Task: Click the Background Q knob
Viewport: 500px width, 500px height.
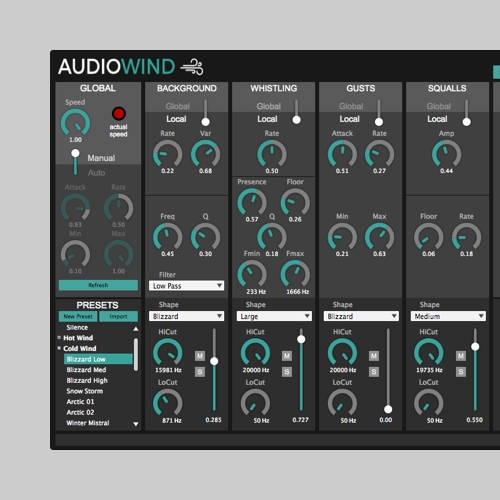Action: (205, 237)
